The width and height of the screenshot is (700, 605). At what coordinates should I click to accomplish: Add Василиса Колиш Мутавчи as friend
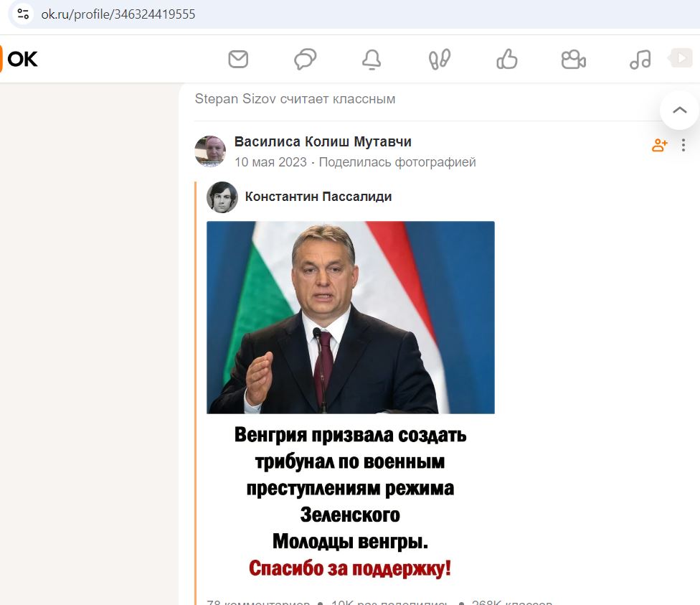(x=659, y=145)
